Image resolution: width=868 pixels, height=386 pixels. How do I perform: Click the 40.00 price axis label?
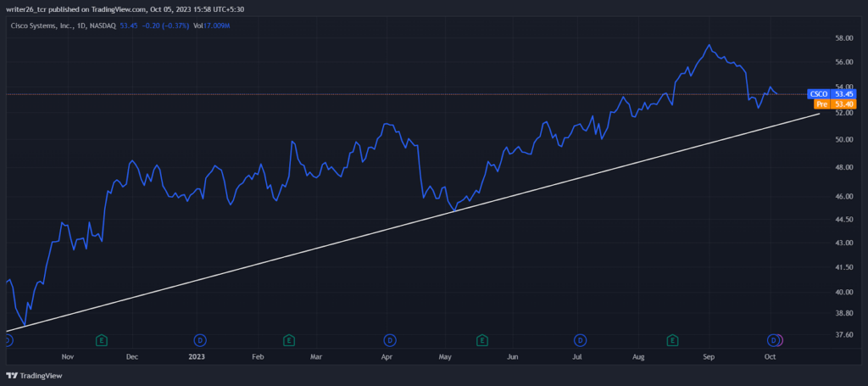tap(843, 292)
